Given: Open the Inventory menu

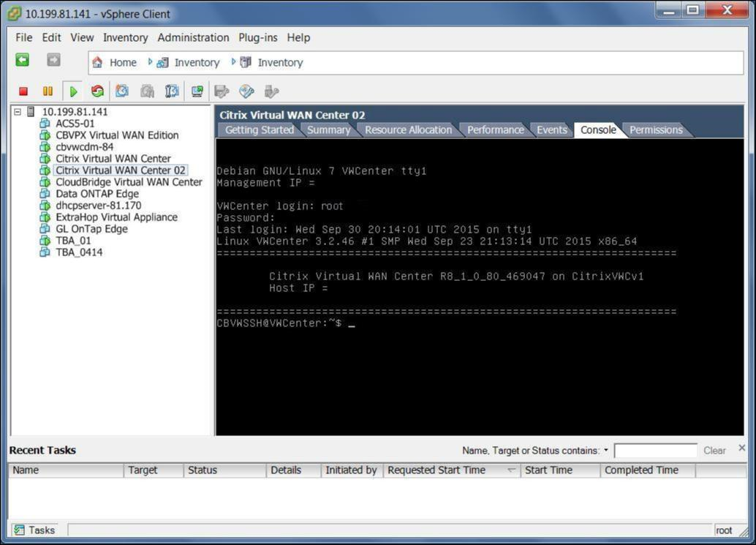Looking at the screenshot, I should (x=125, y=37).
